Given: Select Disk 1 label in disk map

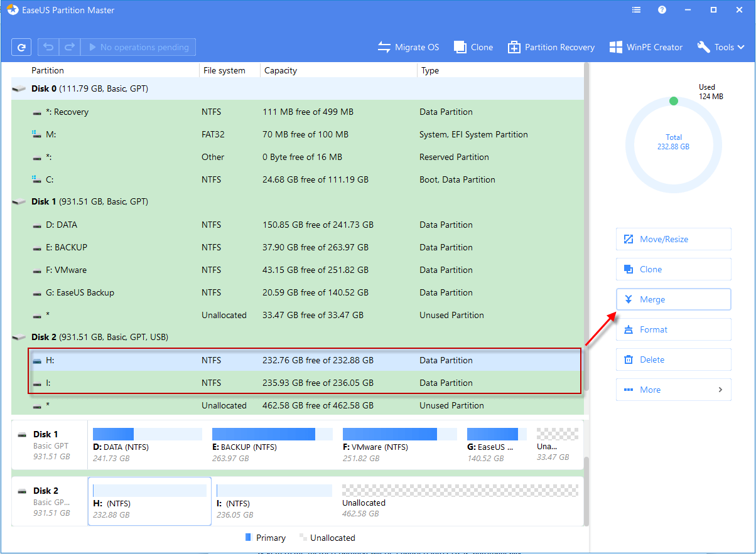Looking at the screenshot, I should [49, 445].
